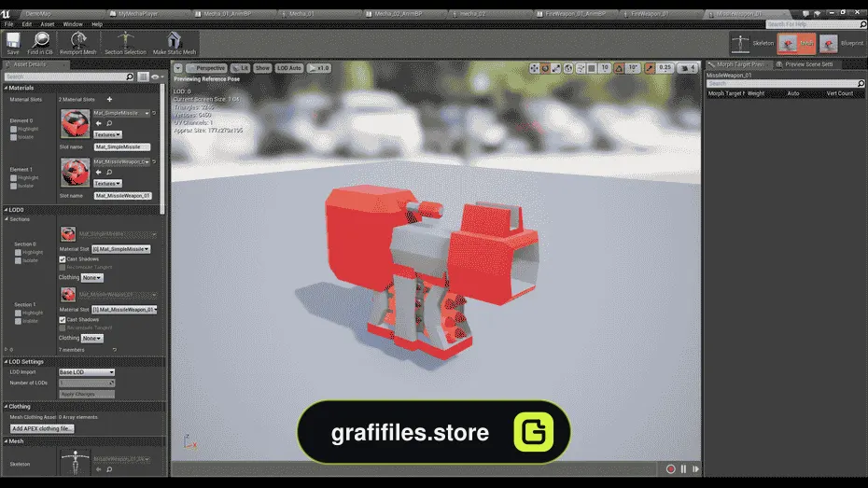The image size is (868, 488).
Task: Uncheck Cast Shadows for Section 0
Action: point(62,259)
